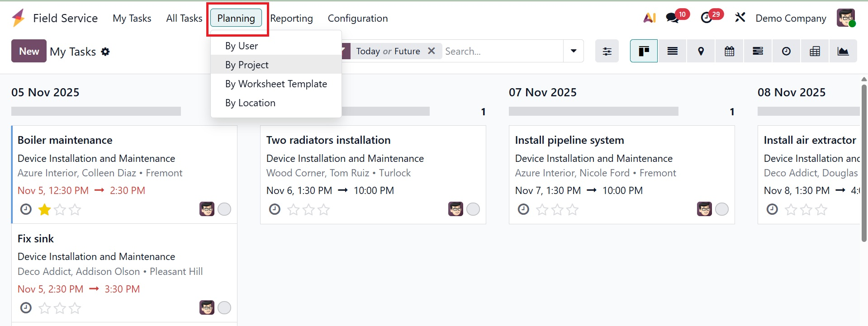The width and height of the screenshot is (868, 326).
Task: Open the graph view
Action: [843, 51]
